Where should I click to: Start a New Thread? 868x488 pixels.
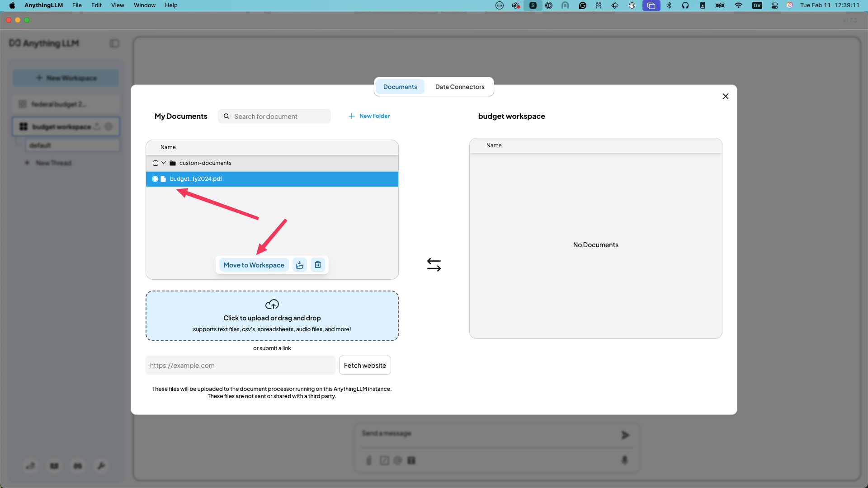tap(48, 163)
